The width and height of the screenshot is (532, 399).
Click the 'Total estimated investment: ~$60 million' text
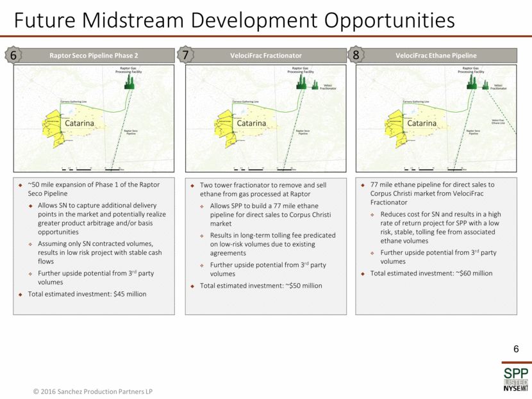pos(431,273)
